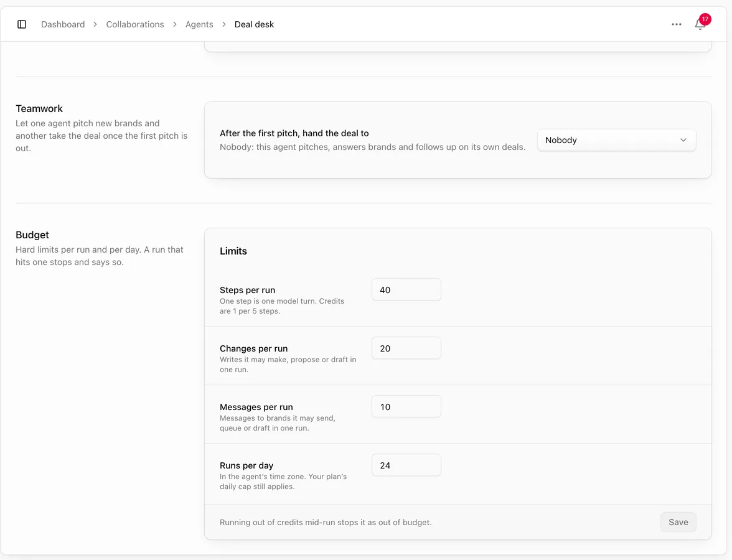Screen dimensions: 732x560
Task: Focus the Steps per run field
Action: point(406,290)
